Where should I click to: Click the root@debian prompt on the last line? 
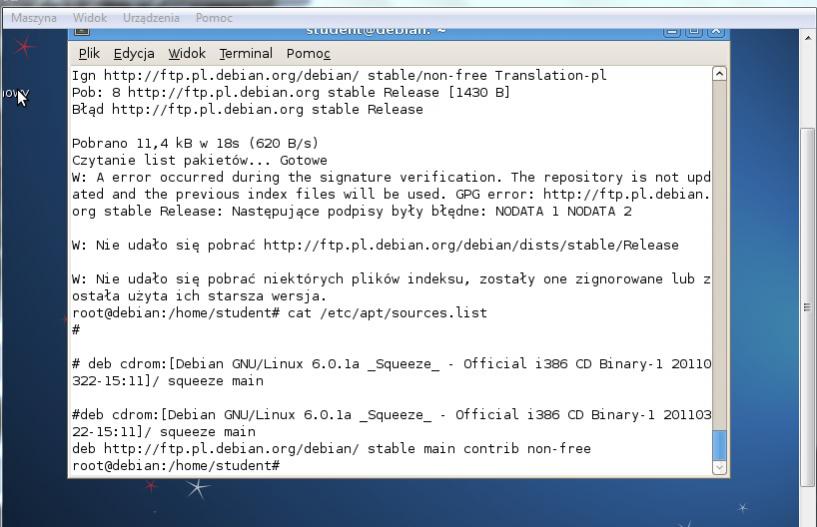[175, 466]
